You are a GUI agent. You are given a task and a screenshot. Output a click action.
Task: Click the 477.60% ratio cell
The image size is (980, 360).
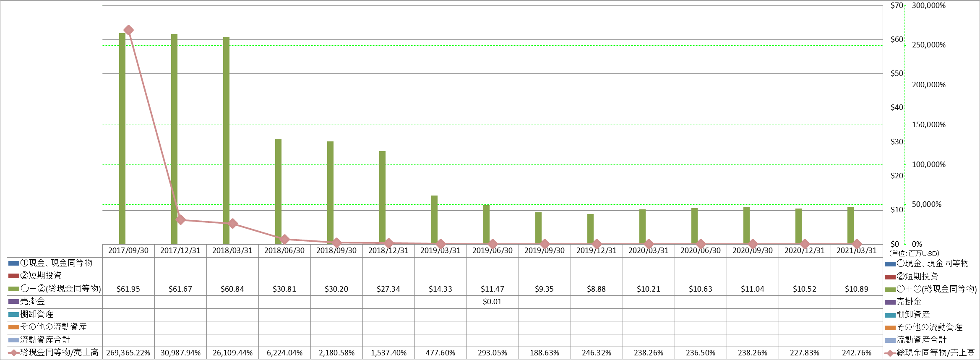point(440,353)
